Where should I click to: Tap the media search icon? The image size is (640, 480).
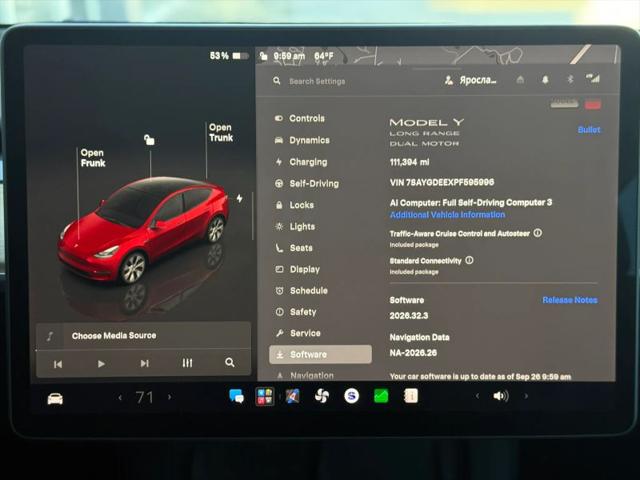230,362
